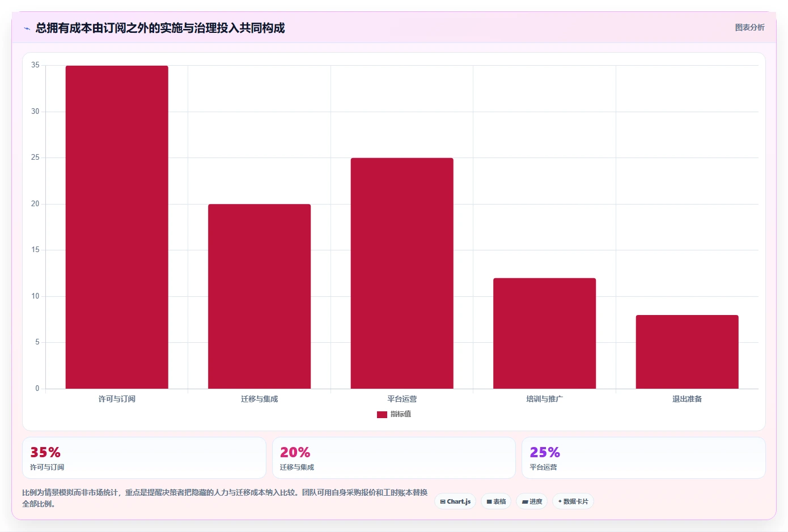Click the y-axis value 35
The image size is (788, 532).
[x=35, y=65]
